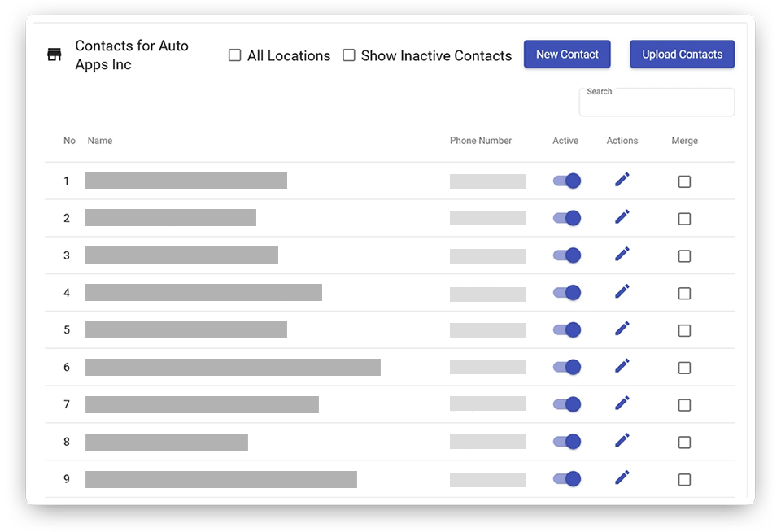Click the Phone Number column header
Screen dimensions: 781x532
pos(481,141)
